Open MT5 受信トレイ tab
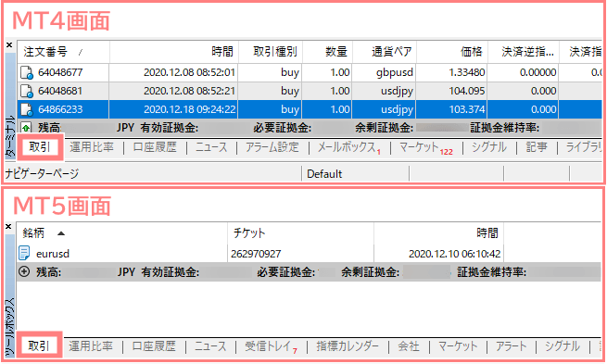607x364 pixels. pos(271,346)
